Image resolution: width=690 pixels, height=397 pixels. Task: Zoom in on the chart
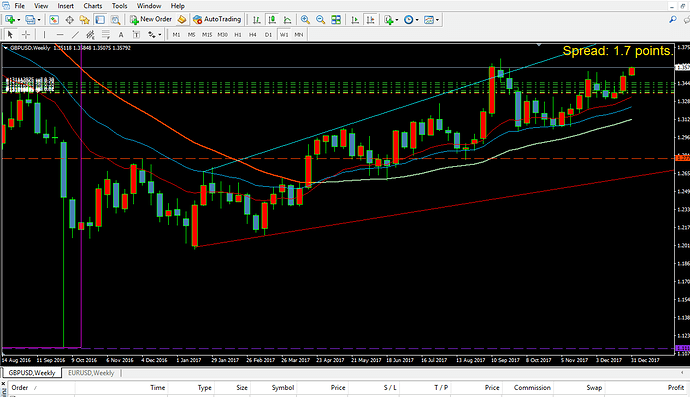coord(305,20)
